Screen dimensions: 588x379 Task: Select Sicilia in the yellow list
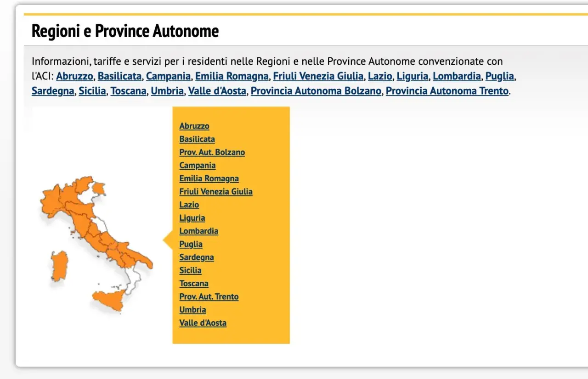191,270
